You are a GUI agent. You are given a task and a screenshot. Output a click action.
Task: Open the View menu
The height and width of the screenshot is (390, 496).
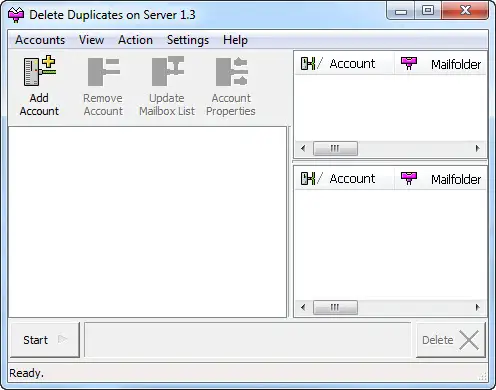point(91,40)
